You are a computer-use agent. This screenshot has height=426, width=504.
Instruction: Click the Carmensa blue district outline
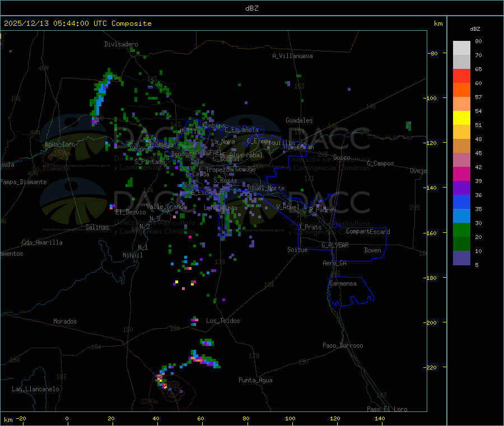351,292
